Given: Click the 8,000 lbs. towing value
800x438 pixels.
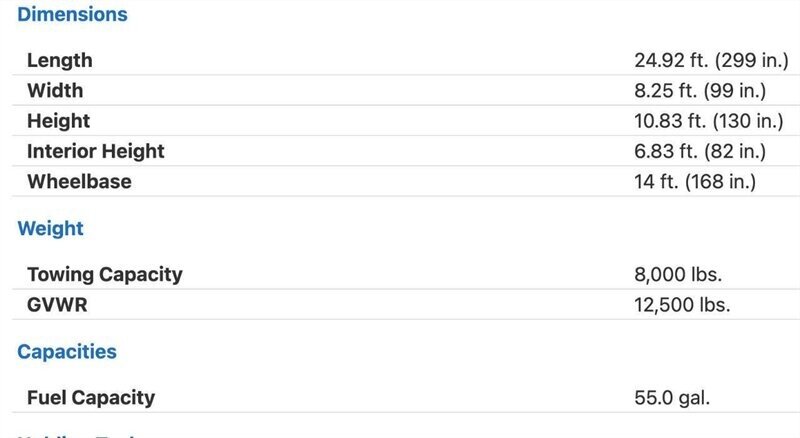Looking at the screenshot, I should point(678,275).
